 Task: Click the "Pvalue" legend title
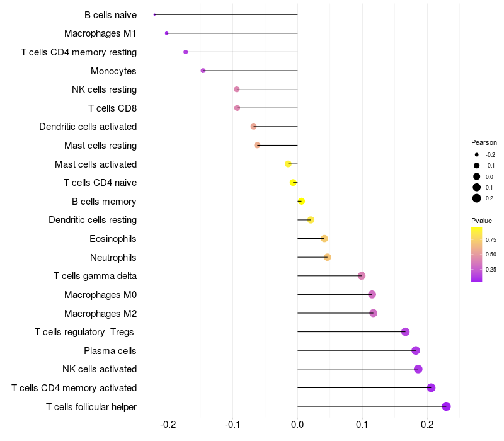tap(481, 220)
